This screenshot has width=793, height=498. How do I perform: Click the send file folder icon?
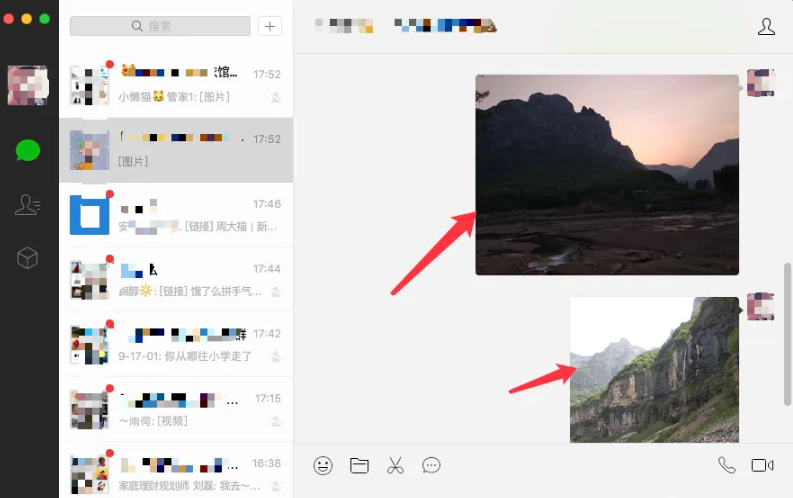click(359, 465)
